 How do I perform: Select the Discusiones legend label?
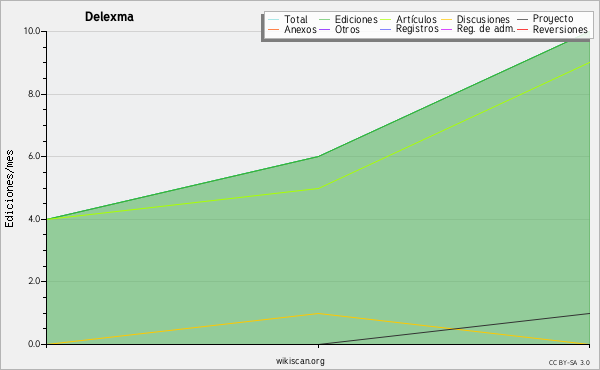(483, 19)
